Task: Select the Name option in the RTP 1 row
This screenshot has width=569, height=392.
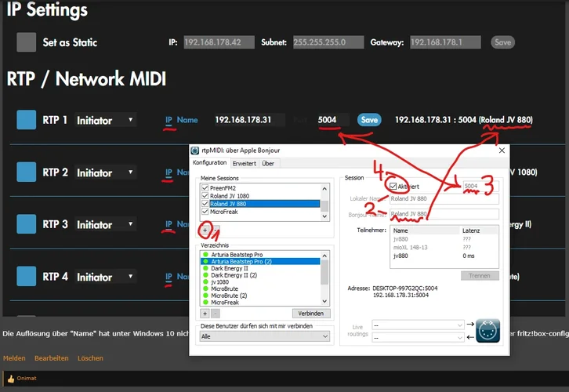Action: pyautogui.click(x=187, y=120)
